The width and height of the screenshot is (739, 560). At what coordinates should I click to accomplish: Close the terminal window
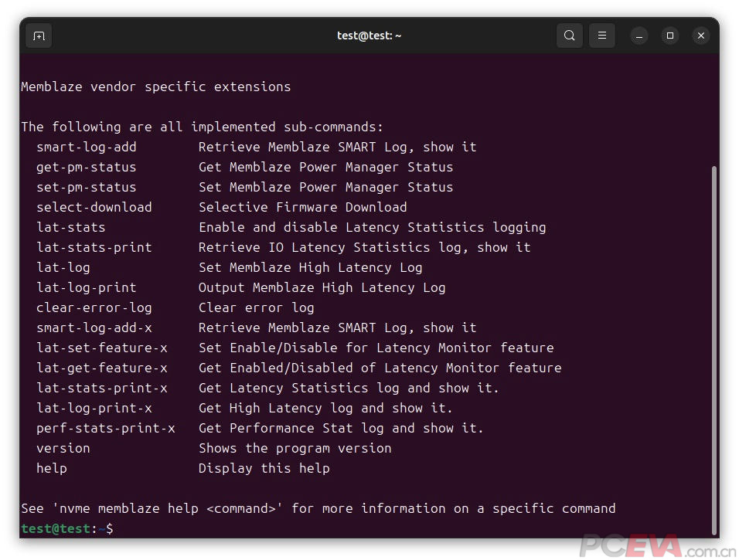(x=701, y=36)
